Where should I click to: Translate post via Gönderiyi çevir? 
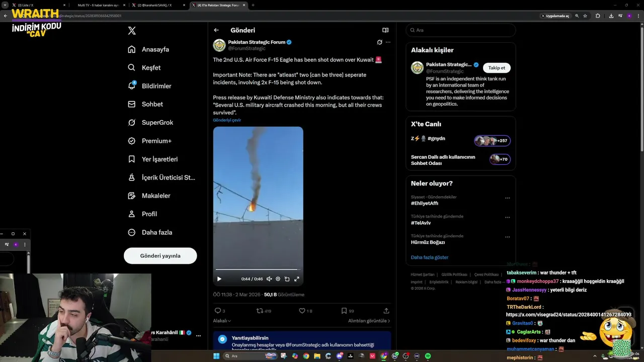click(227, 120)
